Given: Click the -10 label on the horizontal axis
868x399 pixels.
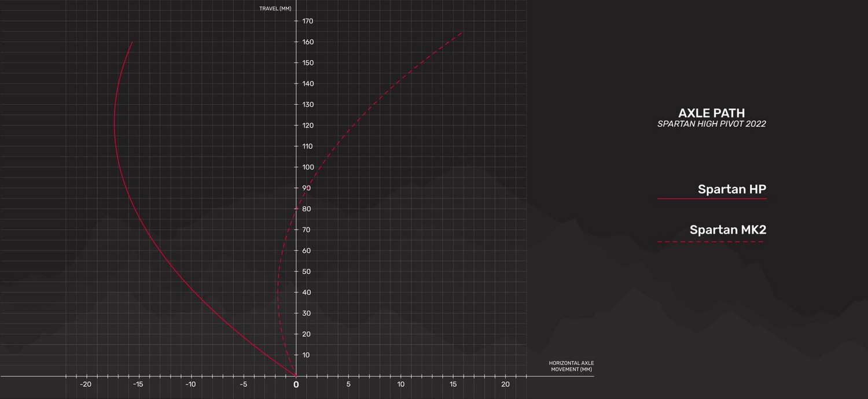Looking at the screenshot, I should pos(191,385).
